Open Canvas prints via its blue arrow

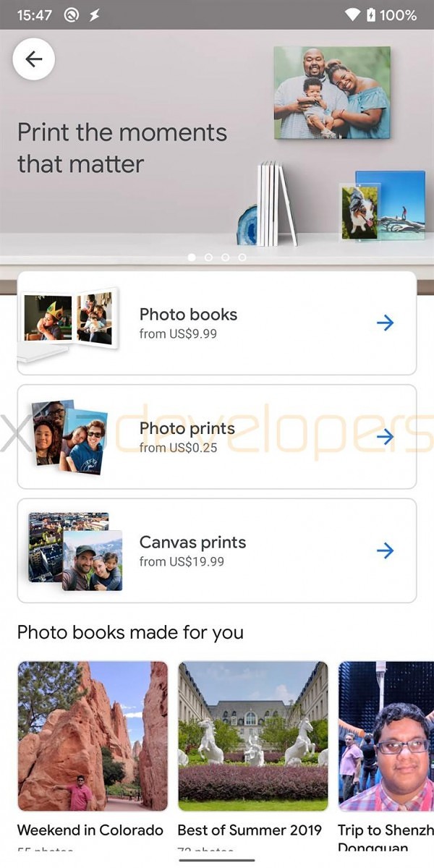pyautogui.click(x=386, y=550)
